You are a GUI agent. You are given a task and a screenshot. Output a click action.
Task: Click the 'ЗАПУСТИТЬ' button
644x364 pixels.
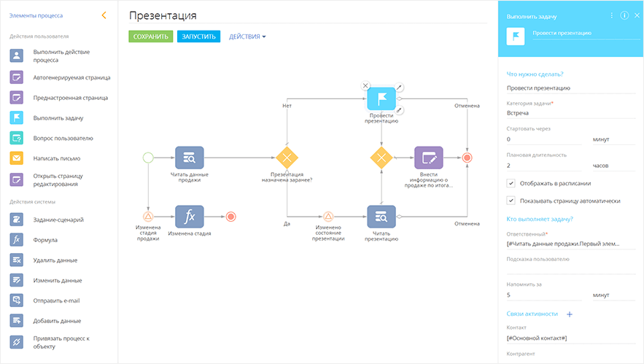coord(199,36)
